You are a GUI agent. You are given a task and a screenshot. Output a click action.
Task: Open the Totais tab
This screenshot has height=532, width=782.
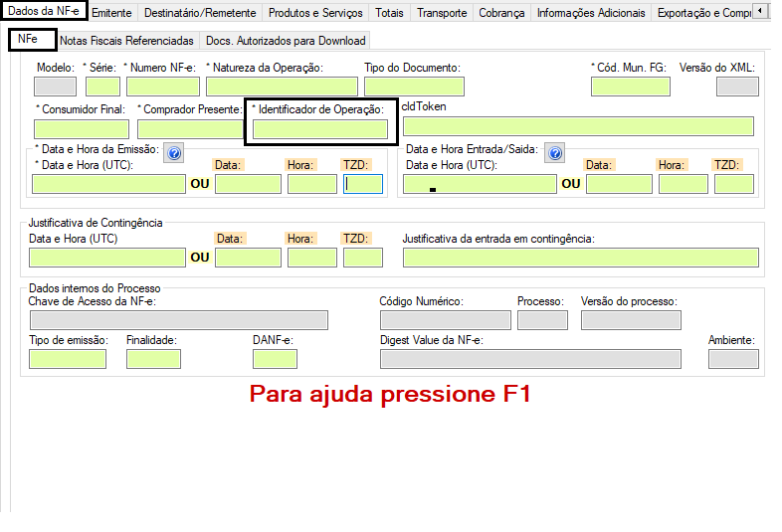tap(389, 13)
